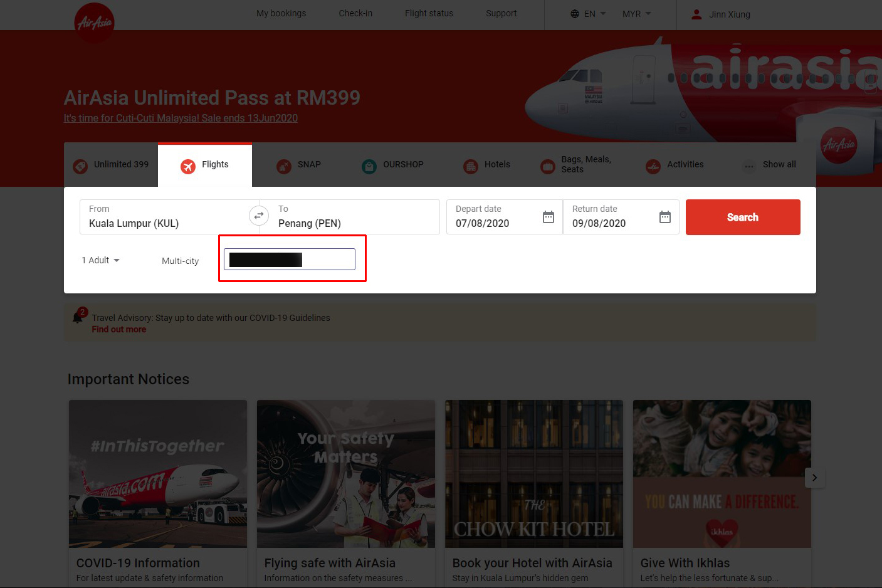Click the user profile icon
882x588 pixels.
[x=696, y=14]
